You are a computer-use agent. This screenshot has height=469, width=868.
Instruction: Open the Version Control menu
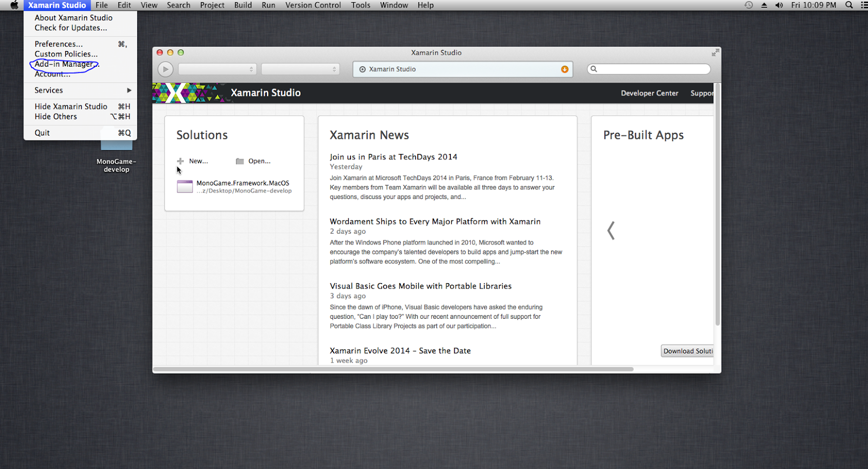[313, 5]
